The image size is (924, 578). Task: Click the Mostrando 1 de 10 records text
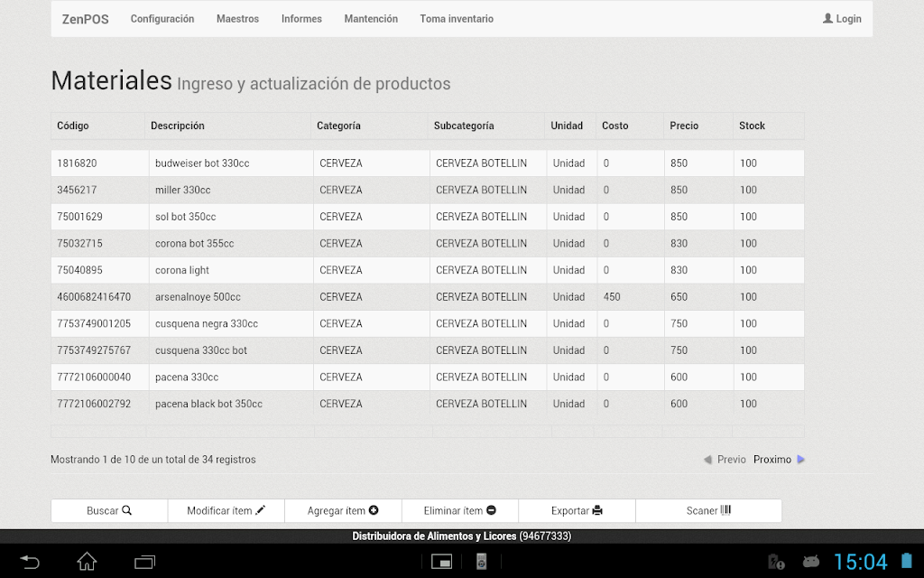pos(153,460)
